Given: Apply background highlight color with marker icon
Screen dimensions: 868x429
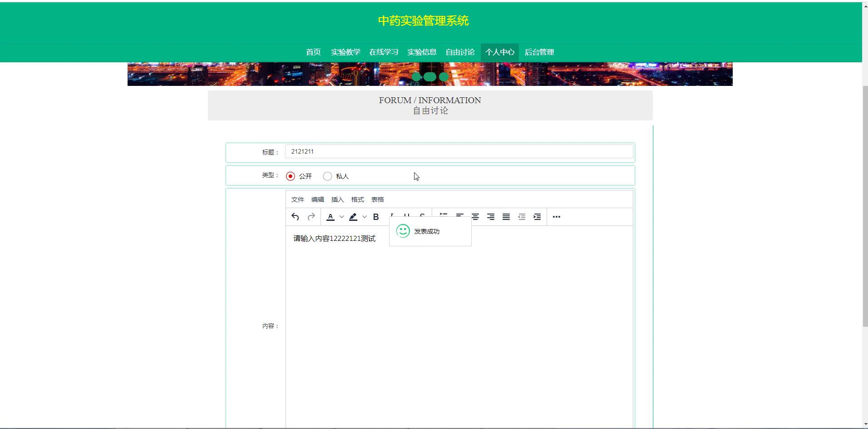Looking at the screenshot, I should tap(353, 217).
